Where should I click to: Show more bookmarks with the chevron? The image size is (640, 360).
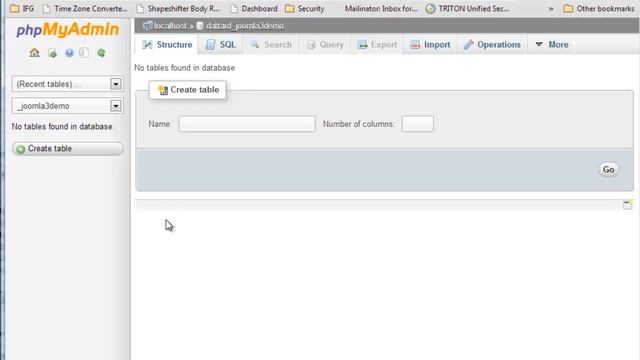point(551,9)
